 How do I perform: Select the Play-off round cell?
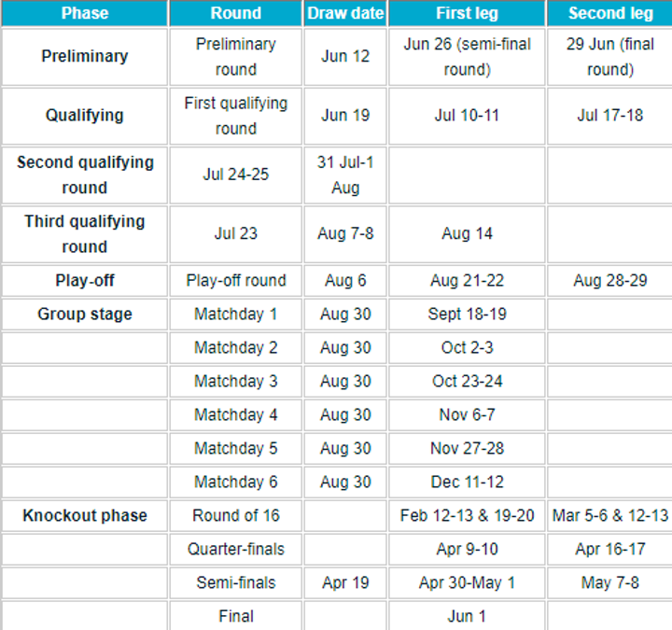(x=235, y=280)
